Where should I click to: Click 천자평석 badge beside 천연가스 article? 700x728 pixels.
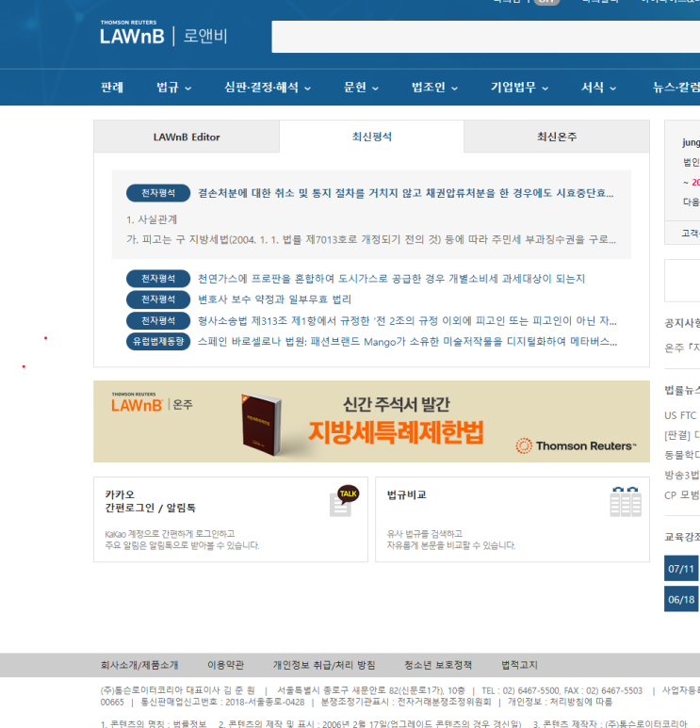pyautogui.click(x=158, y=279)
